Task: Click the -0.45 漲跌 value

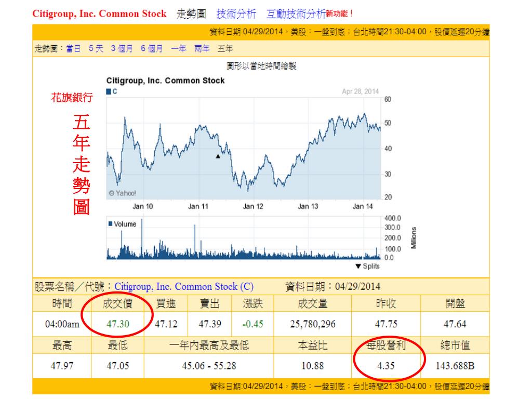Action: (253, 324)
